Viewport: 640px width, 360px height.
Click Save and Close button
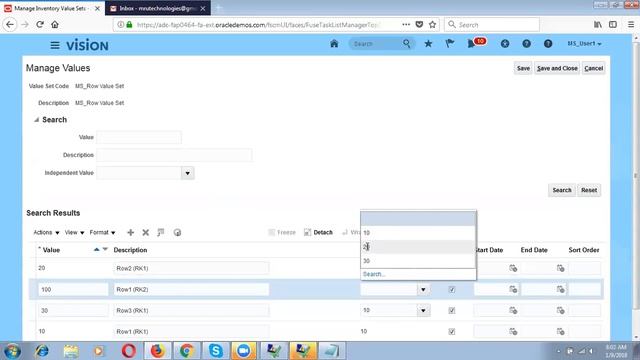(x=557, y=68)
